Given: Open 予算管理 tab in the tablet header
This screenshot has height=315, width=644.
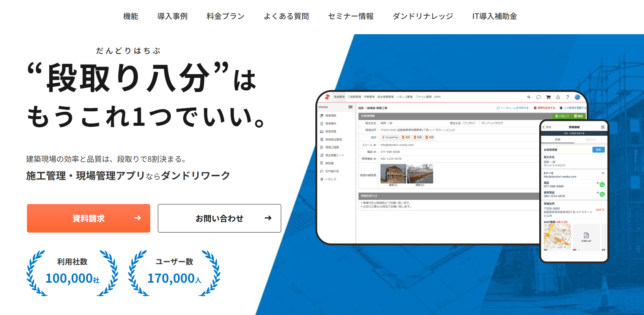Looking at the screenshot, I should click(369, 97).
